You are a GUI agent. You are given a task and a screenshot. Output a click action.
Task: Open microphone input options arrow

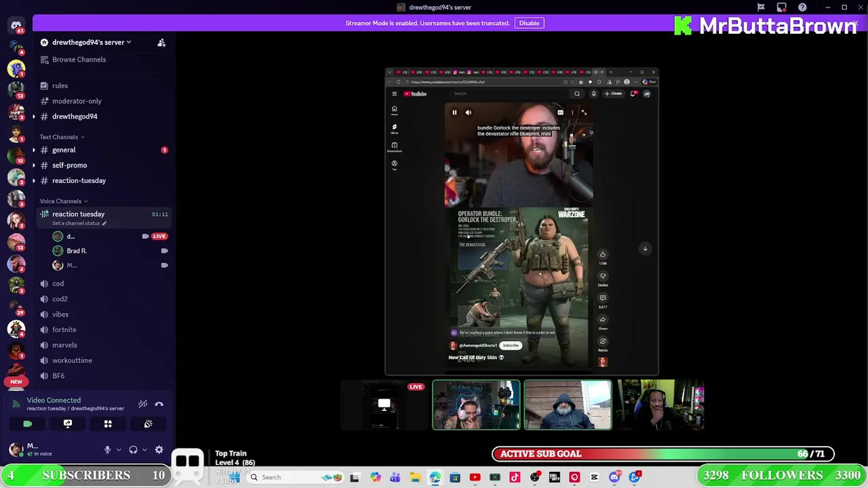[x=118, y=449]
